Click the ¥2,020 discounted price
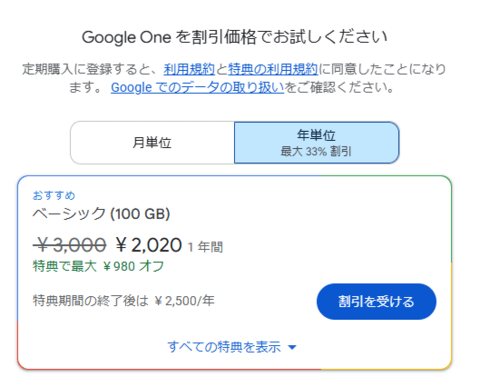Image resolution: width=480 pixels, height=377 pixels. click(149, 245)
